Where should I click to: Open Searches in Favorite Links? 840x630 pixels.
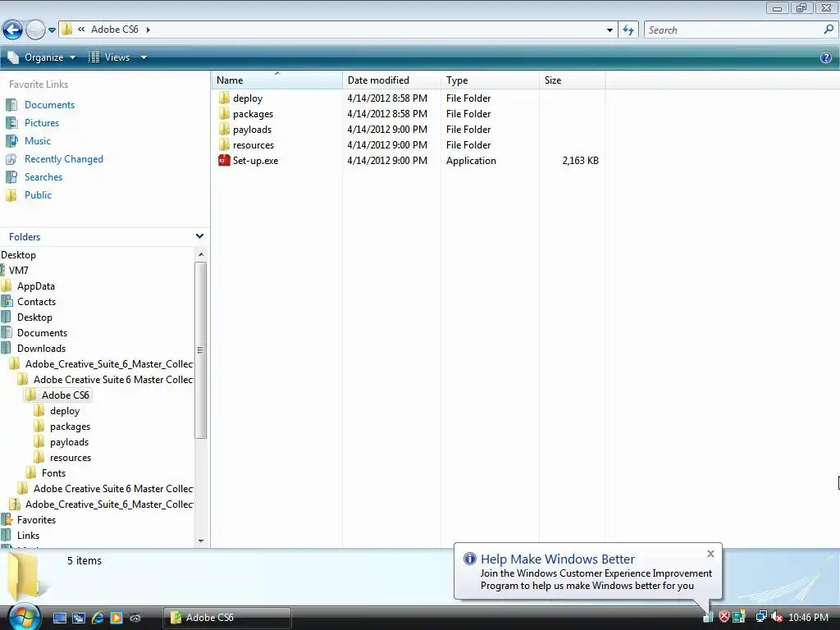click(x=43, y=177)
